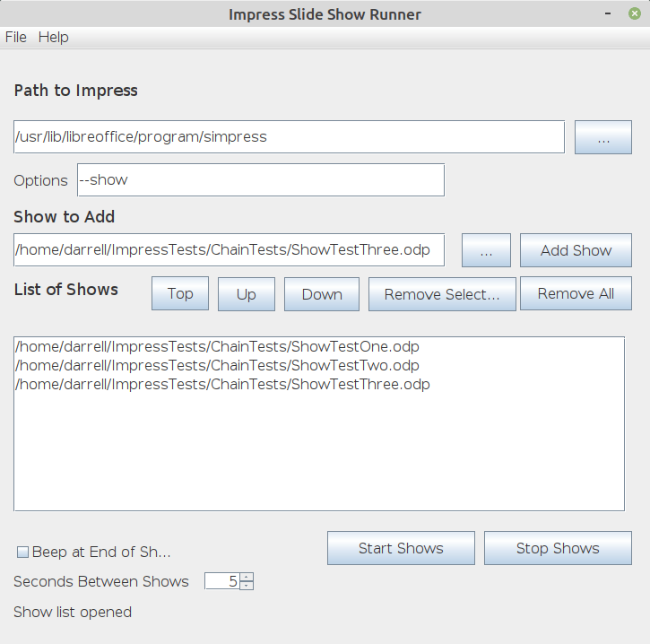Viewport: 650px width, 644px height.
Task: Stop the running shows
Action: tap(558, 548)
